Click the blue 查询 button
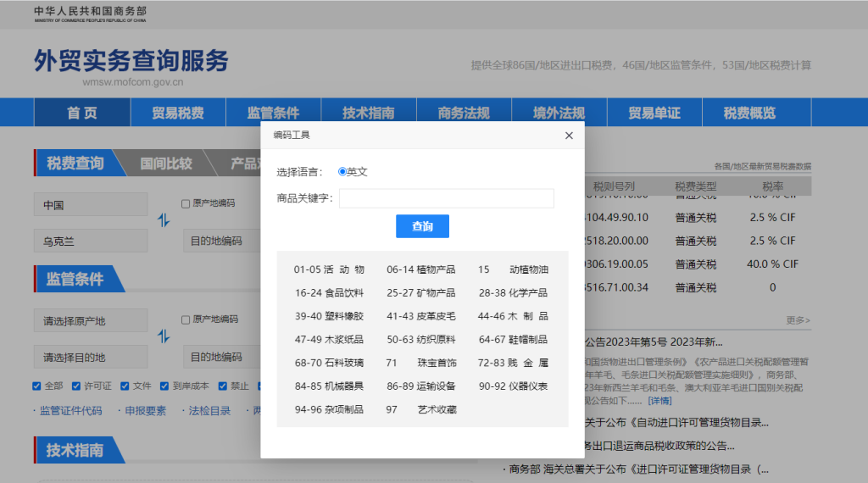Image resolution: width=868 pixels, height=483 pixels. pos(422,226)
